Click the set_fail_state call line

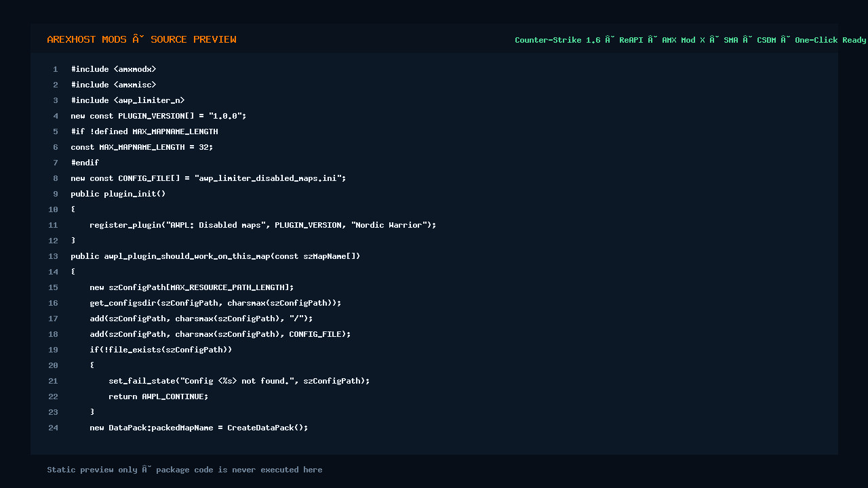pos(239,381)
